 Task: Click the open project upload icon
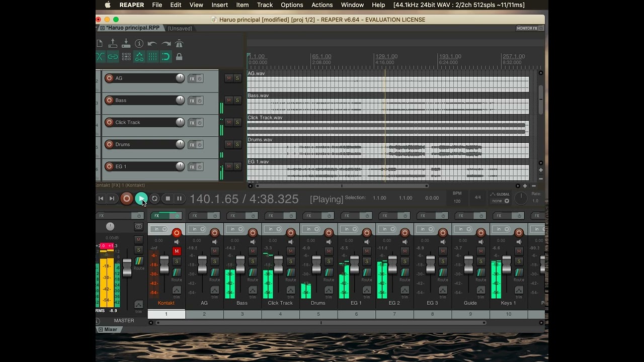[x=113, y=44]
